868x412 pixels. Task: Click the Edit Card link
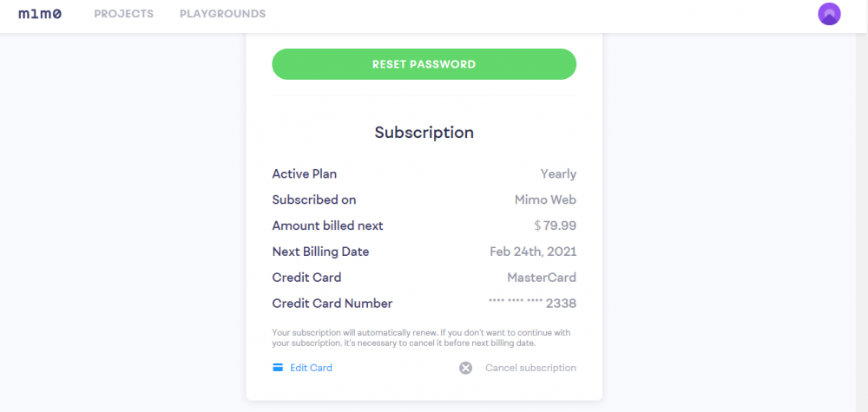311,368
